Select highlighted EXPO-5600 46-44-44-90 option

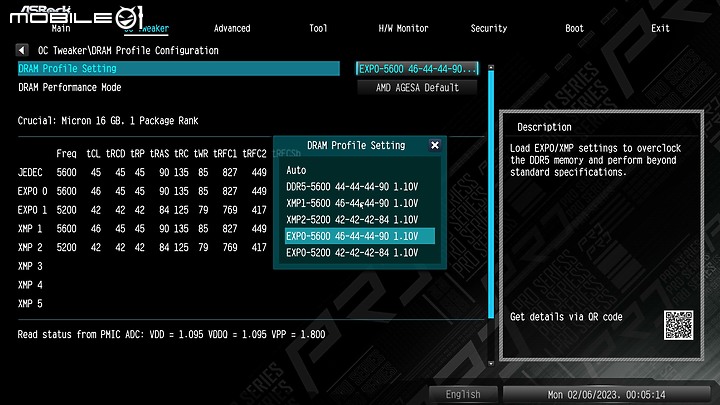(x=360, y=236)
